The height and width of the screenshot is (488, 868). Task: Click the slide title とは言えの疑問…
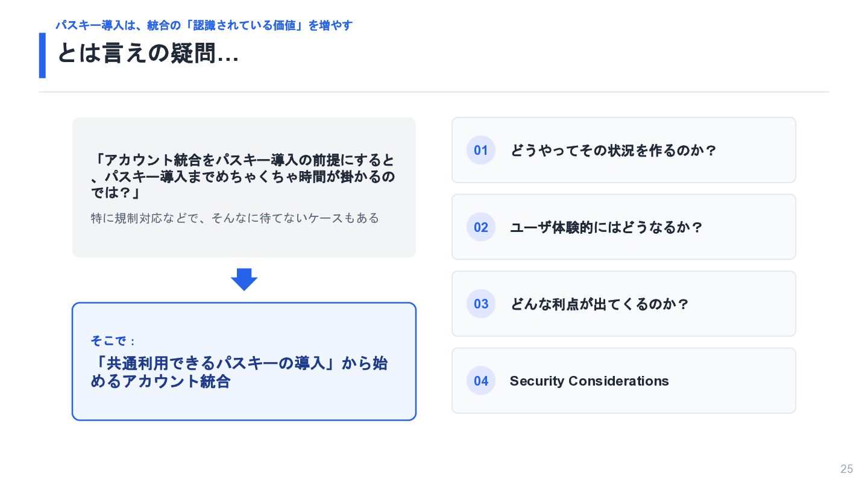tap(148, 54)
